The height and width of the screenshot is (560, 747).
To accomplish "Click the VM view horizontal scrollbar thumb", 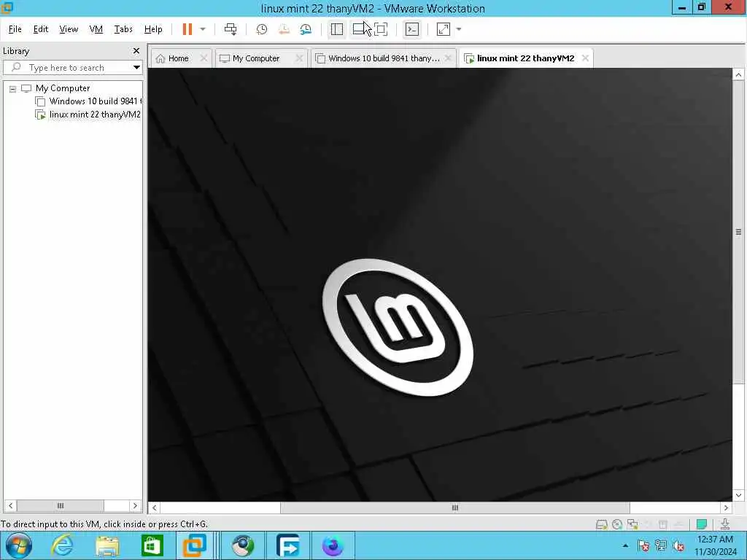I will click(x=455, y=508).
